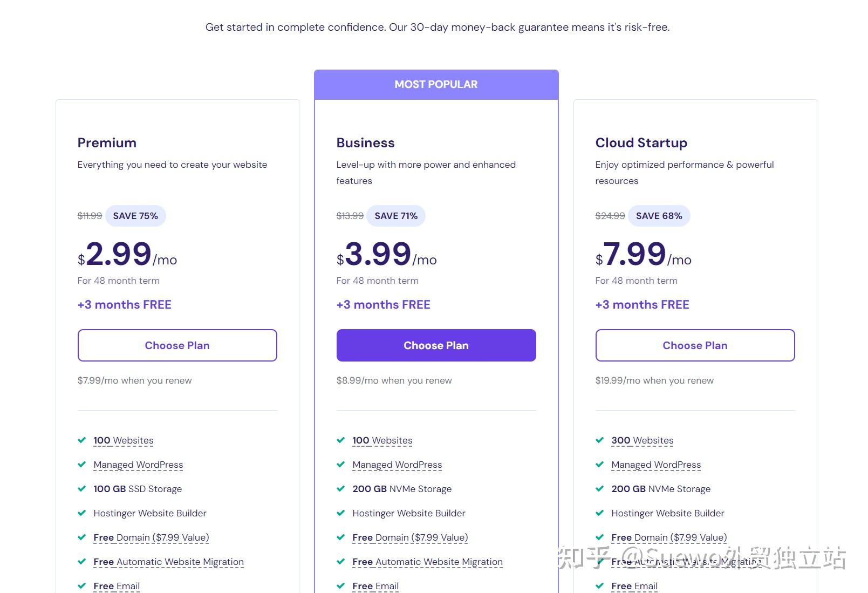
Task: Click the checkmark beside Free Email under Business
Action: click(341, 586)
